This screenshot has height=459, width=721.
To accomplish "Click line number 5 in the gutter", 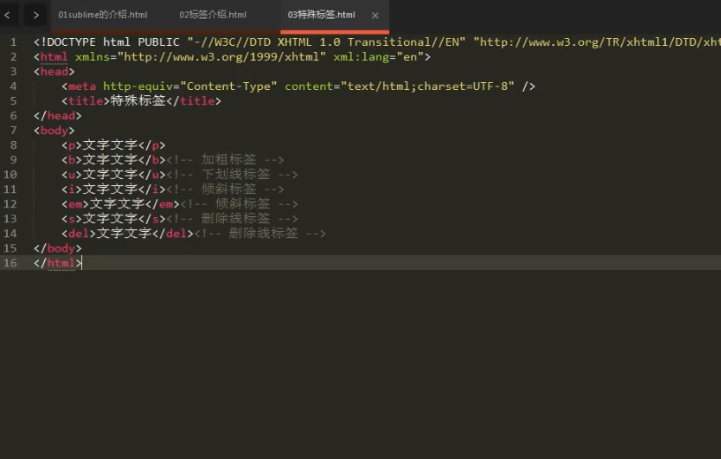I will click(x=13, y=101).
